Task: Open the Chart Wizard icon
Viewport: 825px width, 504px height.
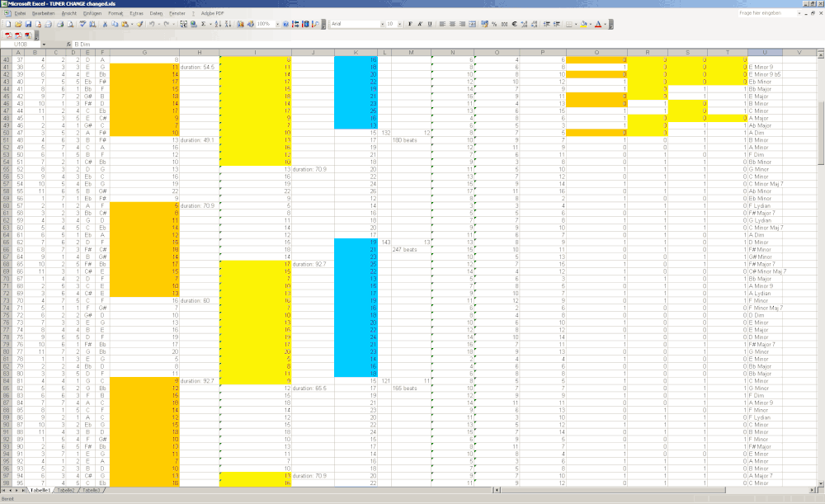Action: [240, 24]
